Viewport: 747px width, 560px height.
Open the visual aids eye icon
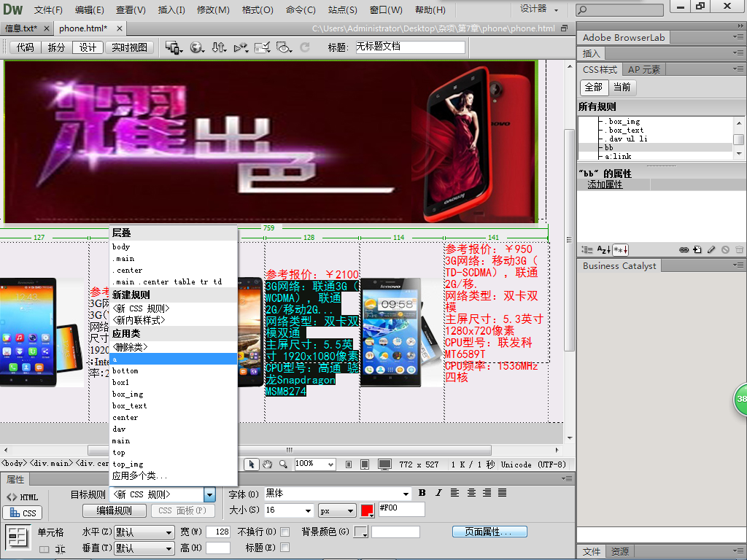pos(284,47)
